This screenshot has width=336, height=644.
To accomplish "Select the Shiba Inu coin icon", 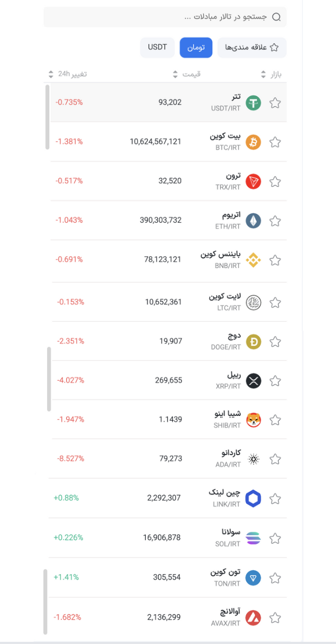I will 253,419.
